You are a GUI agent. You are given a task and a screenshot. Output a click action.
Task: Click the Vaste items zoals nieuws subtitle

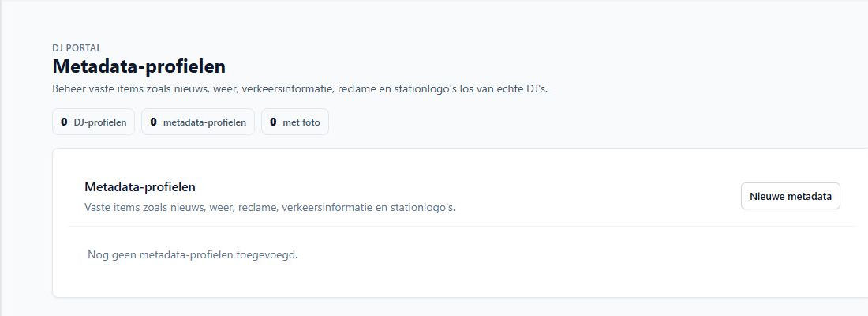click(x=270, y=208)
